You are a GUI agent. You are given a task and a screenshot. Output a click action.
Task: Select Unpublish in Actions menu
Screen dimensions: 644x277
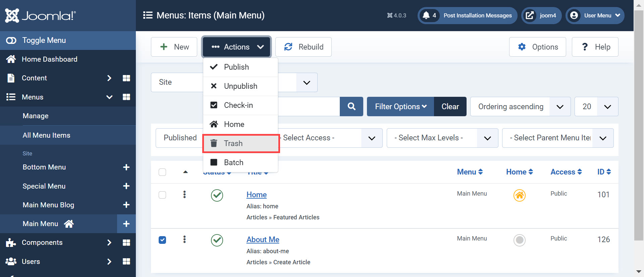coord(240,86)
